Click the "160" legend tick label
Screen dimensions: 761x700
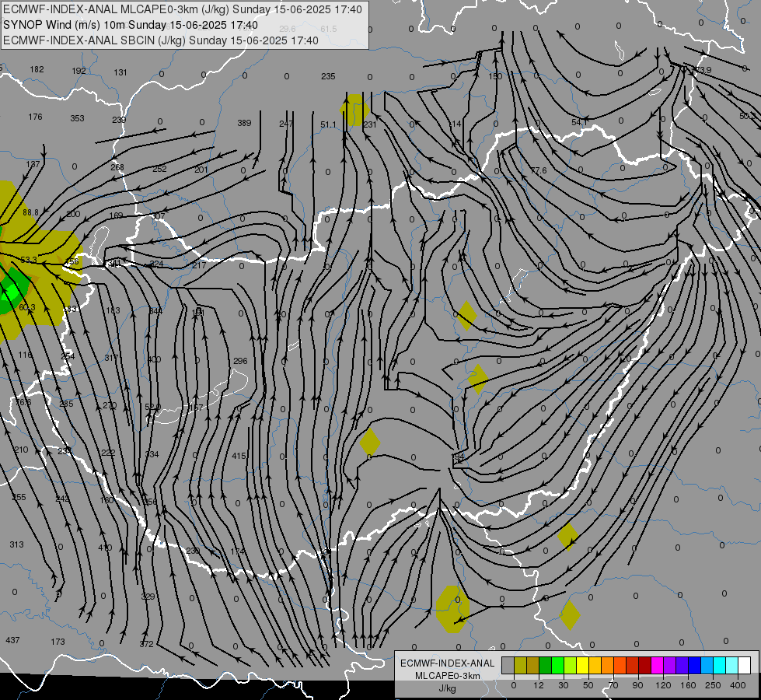pos(688,685)
